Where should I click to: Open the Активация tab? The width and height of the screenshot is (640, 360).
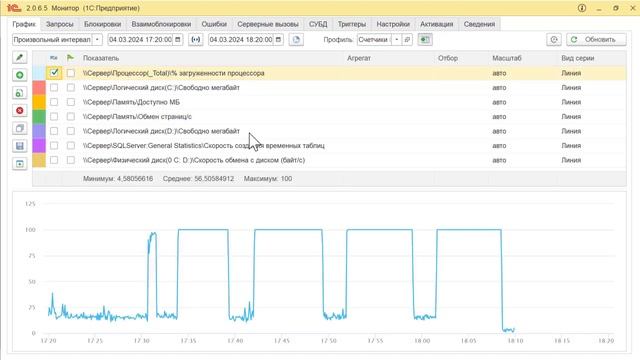point(437,24)
